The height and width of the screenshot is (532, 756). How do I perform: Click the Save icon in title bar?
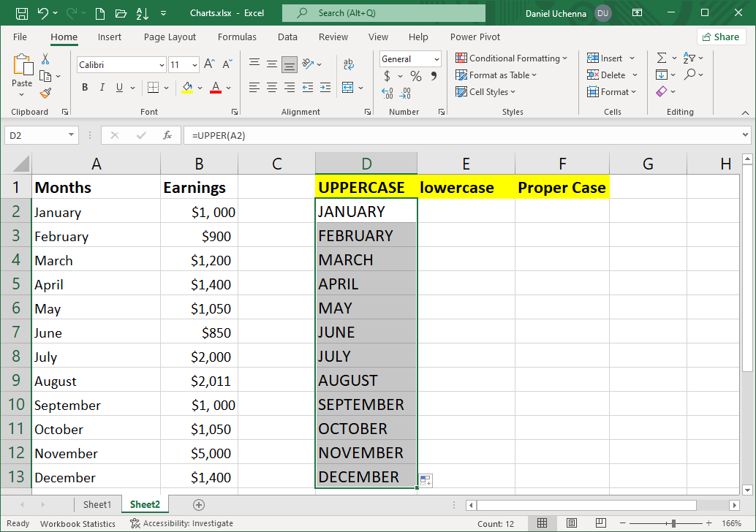pyautogui.click(x=21, y=13)
